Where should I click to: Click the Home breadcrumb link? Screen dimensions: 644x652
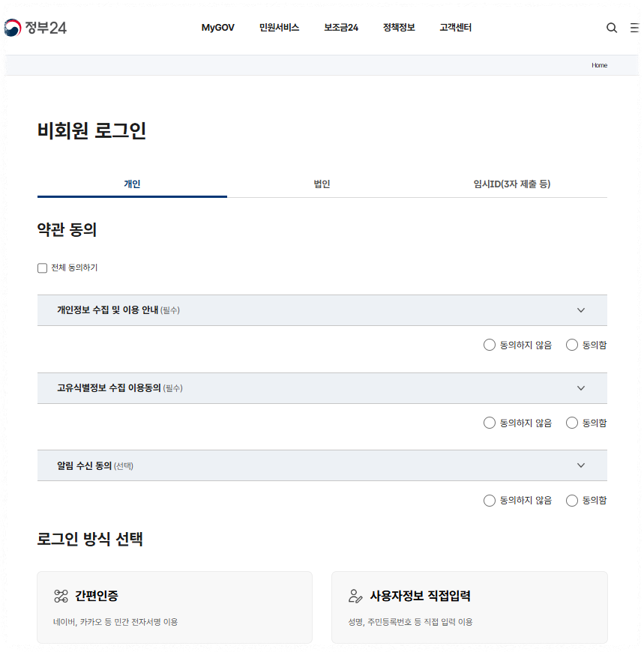point(599,65)
